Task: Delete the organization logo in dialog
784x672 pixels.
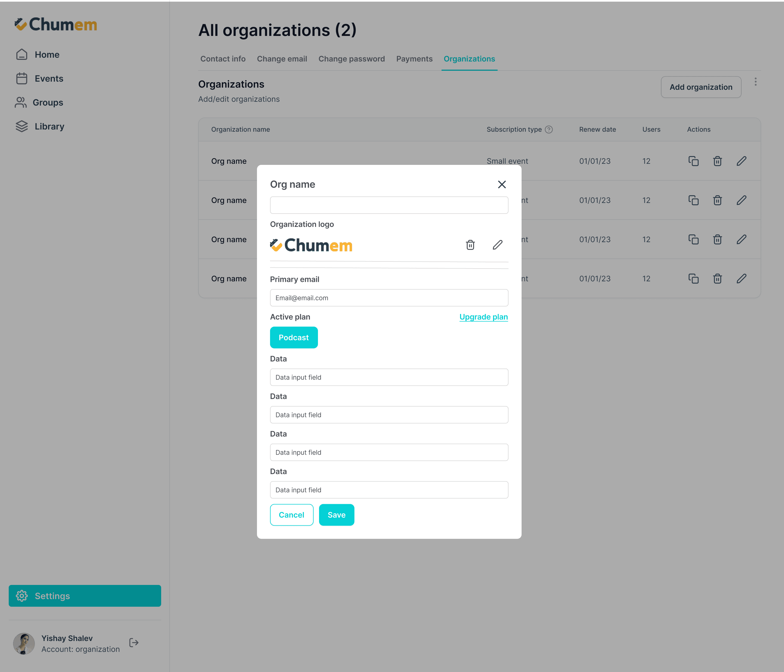Action: 470,245
